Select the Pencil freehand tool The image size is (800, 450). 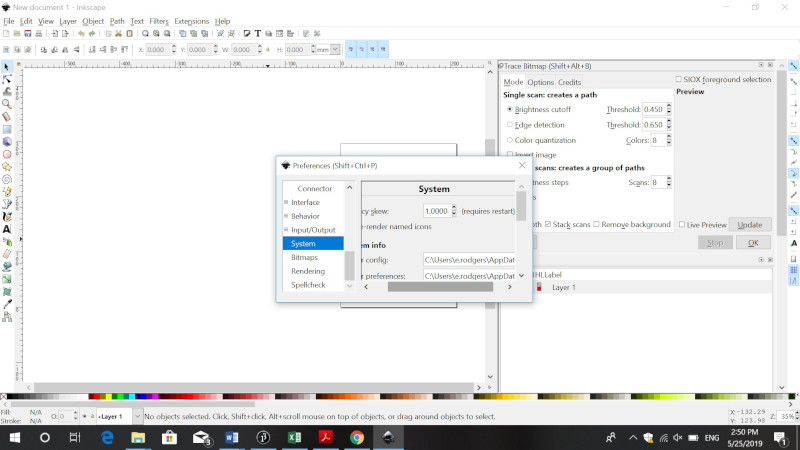[x=7, y=192]
